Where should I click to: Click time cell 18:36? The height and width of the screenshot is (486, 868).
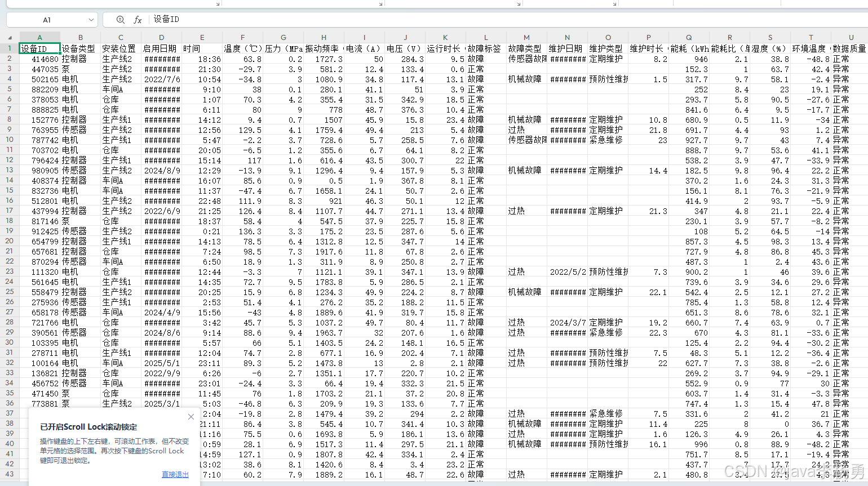[x=202, y=59]
